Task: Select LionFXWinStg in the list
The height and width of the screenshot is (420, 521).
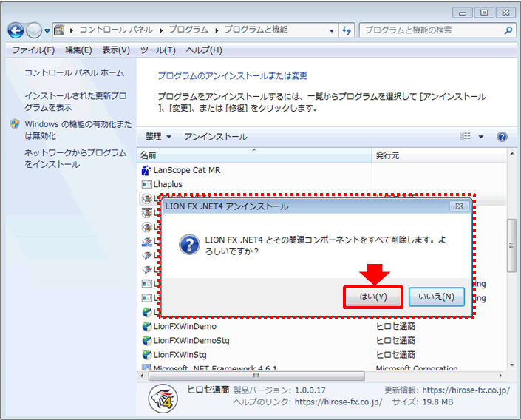Action: (x=180, y=355)
